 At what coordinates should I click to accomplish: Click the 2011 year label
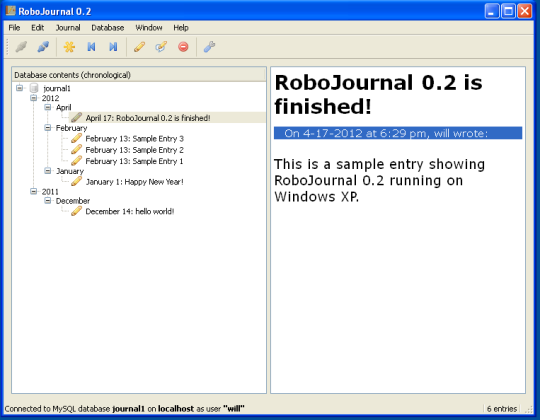pos(50,192)
